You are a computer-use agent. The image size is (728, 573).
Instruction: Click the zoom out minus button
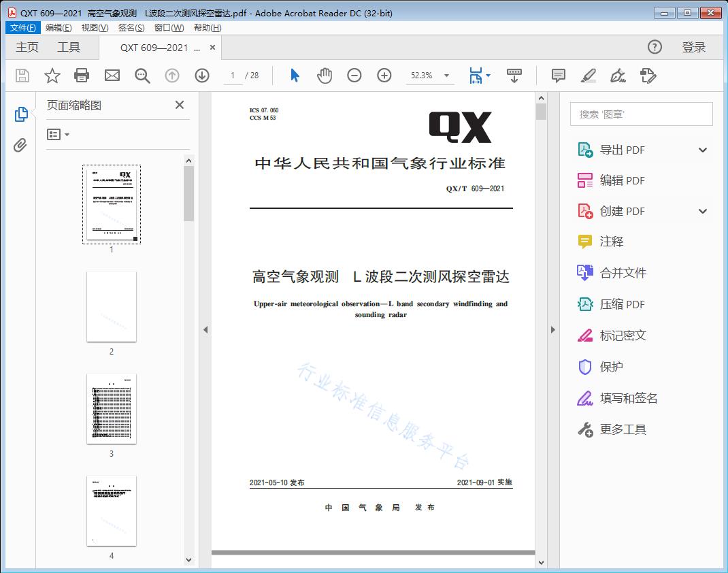point(354,76)
